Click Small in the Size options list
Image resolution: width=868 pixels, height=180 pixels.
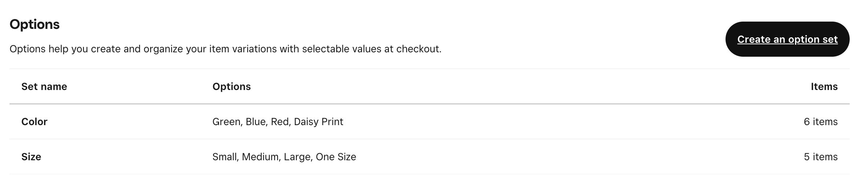[225, 157]
